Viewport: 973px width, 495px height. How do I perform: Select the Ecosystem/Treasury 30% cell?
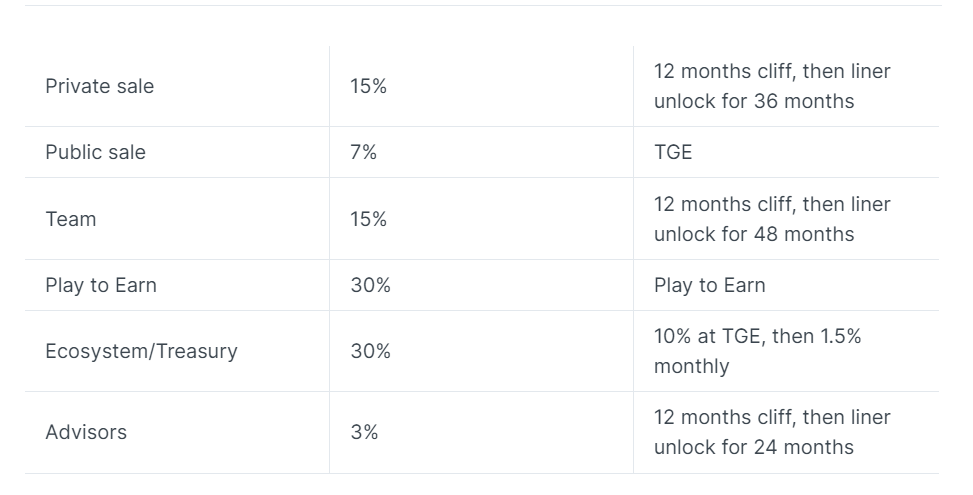370,351
